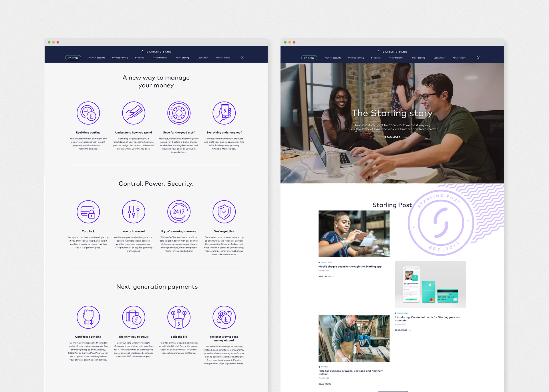Open Inside Starling menu in right window
549x392 pixels.
pyautogui.click(x=419, y=58)
